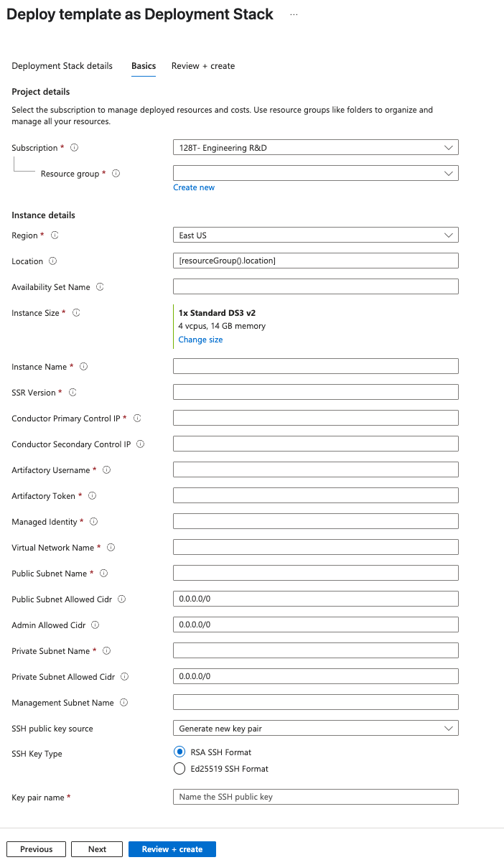Click info icon beside Artifactory Token
The width and height of the screenshot is (504, 865).
[93, 496]
